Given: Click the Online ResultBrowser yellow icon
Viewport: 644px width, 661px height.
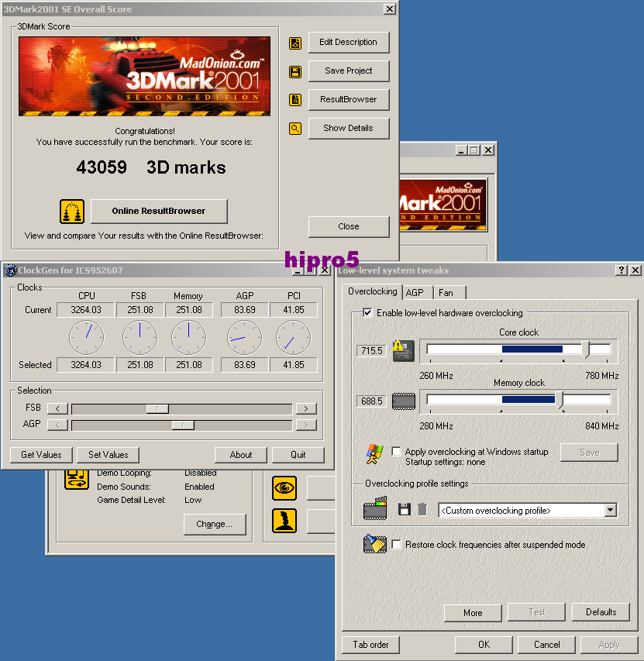Looking at the screenshot, I should pos(71,212).
